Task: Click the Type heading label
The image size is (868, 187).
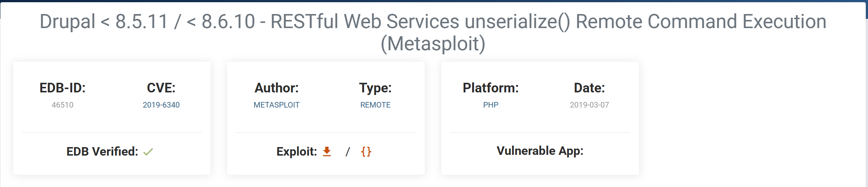Action: tap(375, 88)
